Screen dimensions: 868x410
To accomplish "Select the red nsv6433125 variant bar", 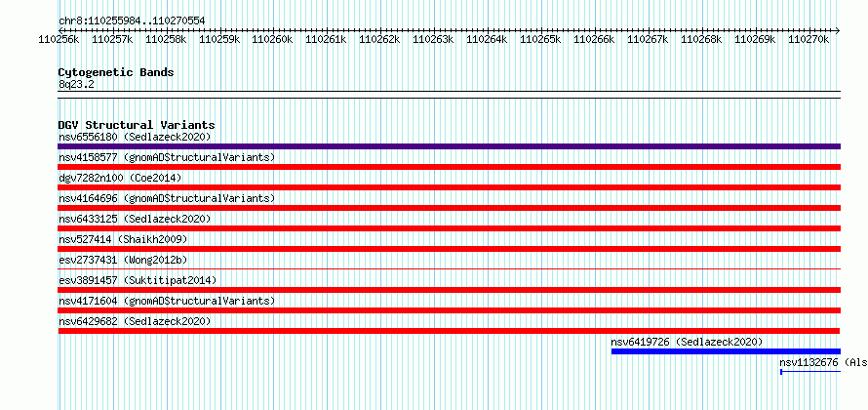I will point(449,228).
